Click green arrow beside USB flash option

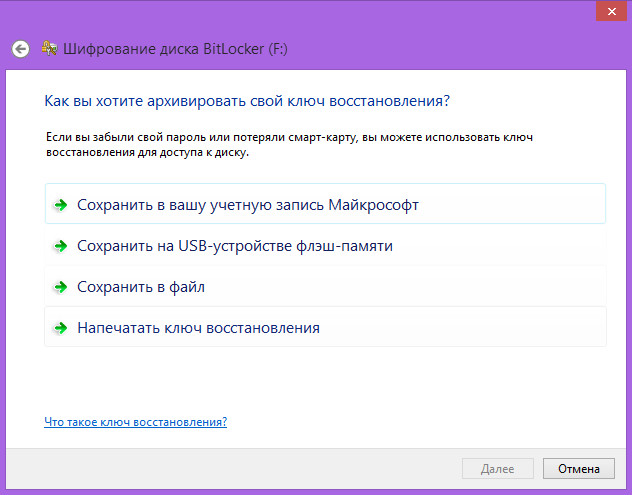point(61,246)
